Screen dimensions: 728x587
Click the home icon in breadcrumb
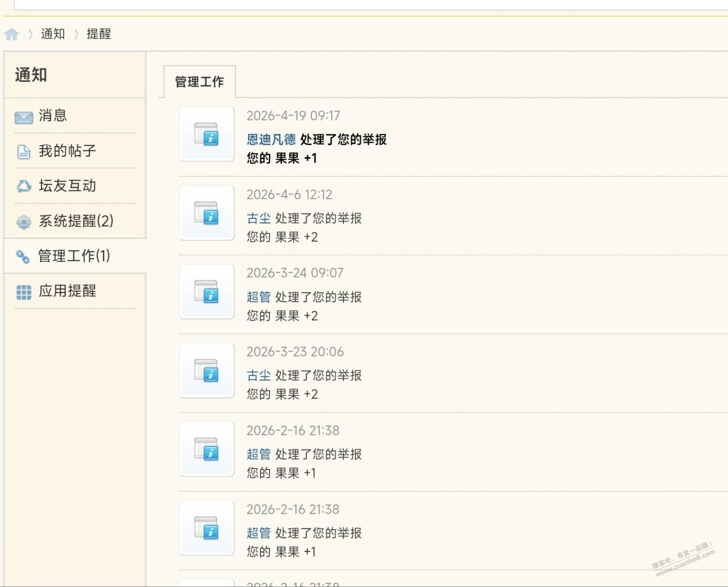tap(12, 35)
